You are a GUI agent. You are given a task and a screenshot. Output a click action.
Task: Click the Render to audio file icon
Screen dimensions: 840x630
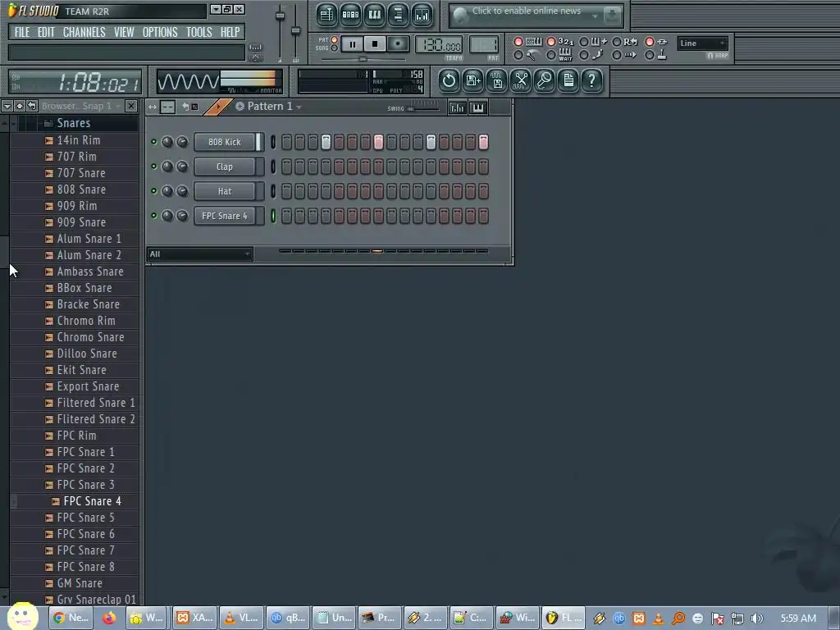point(496,81)
